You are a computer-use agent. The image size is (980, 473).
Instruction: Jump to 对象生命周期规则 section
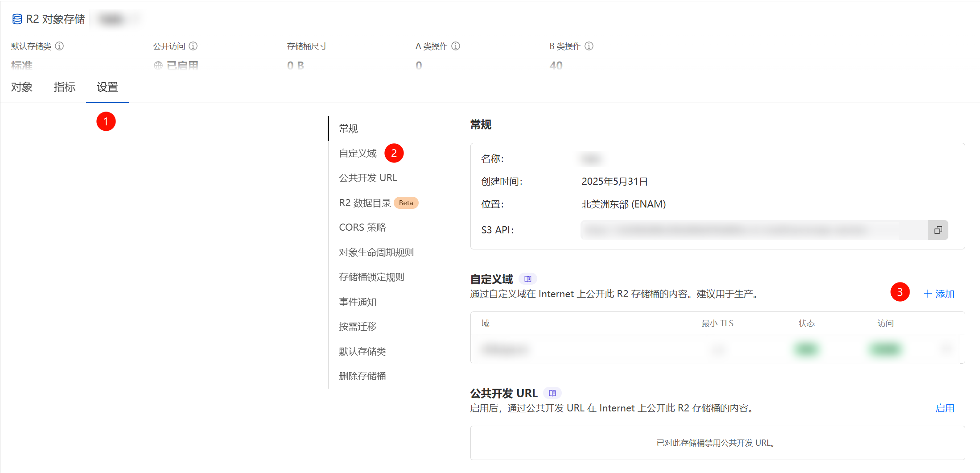point(376,253)
